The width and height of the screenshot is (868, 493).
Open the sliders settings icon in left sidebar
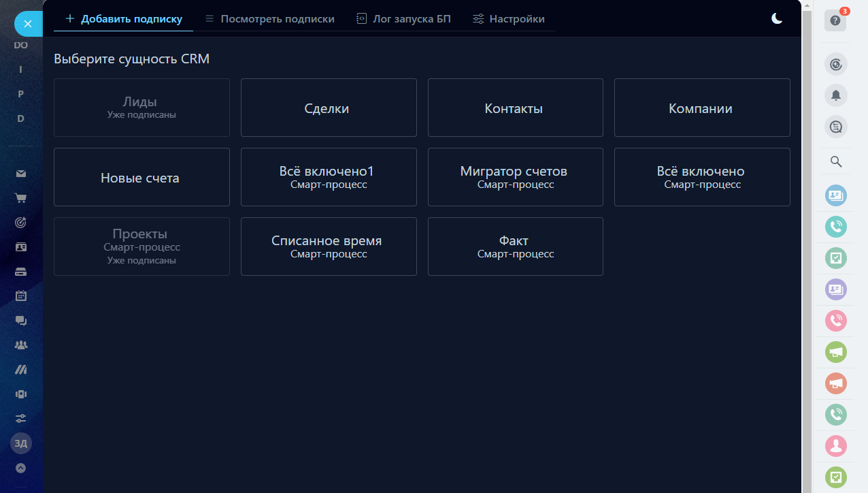21,419
